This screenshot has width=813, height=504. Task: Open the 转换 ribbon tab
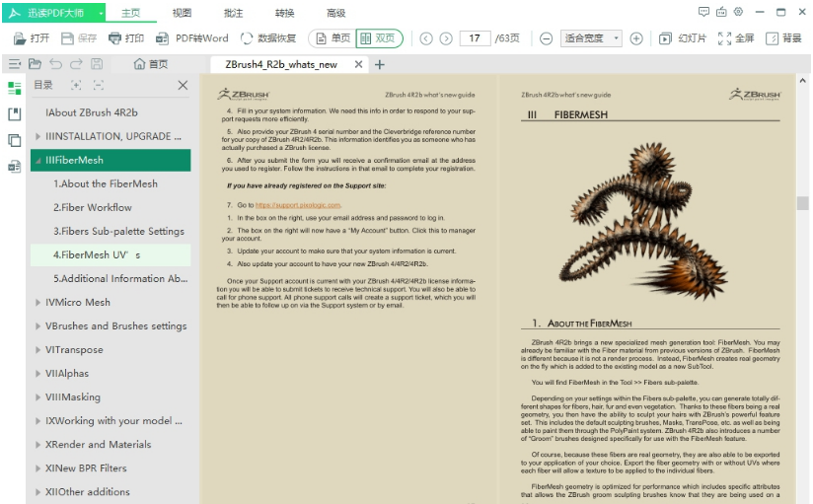[285, 13]
